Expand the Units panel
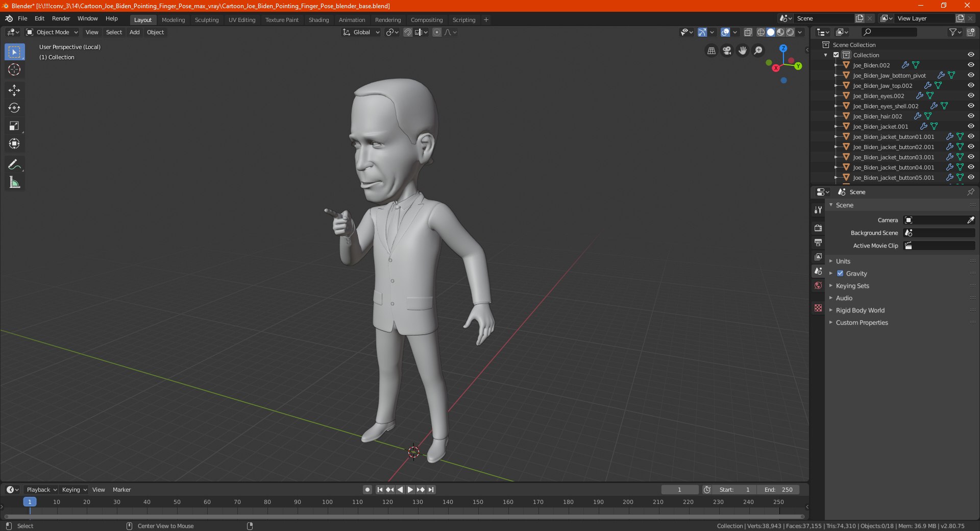This screenshot has width=980, height=531. [x=843, y=261]
